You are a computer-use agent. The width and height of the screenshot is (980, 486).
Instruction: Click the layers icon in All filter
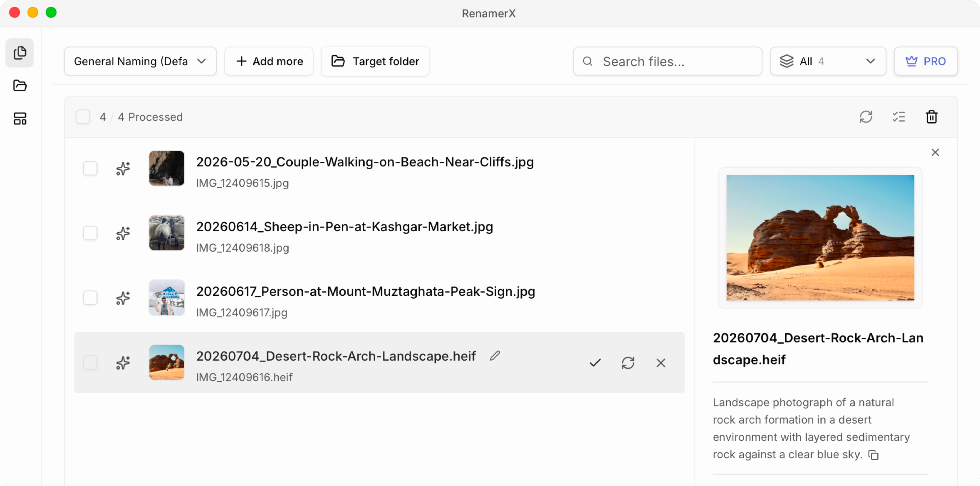786,61
